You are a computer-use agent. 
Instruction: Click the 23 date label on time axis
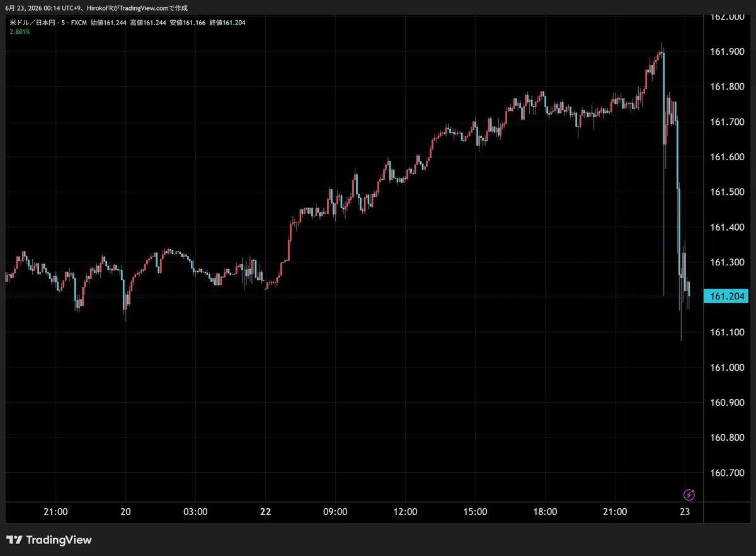point(685,512)
